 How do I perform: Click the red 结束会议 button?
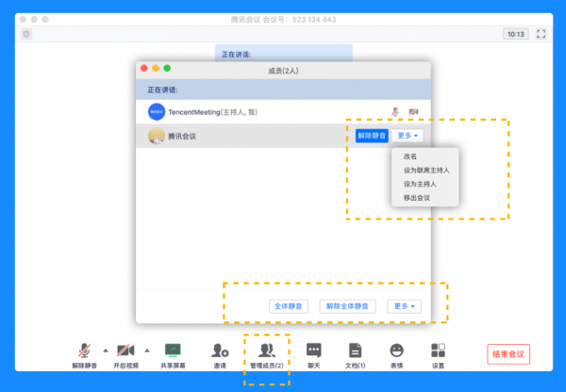click(507, 354)
